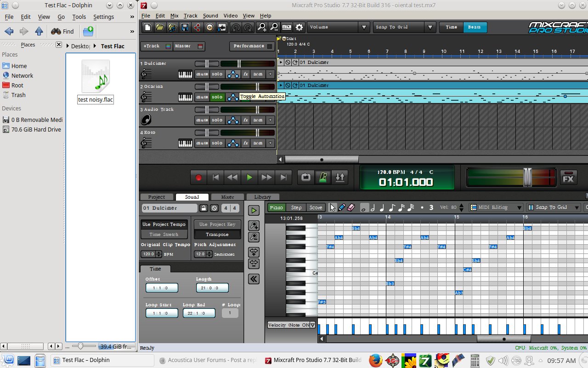The height and width of the screenshot is (368, 588).
Task: Open the Sound menu in Mixcraft
Action: tap(210, 16)
